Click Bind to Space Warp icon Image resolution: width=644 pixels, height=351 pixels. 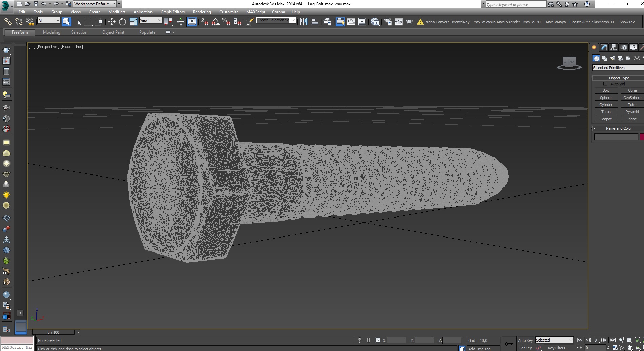tap(30, 22)
